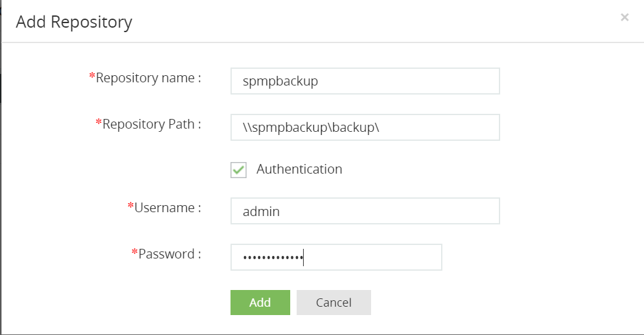Click the "Repository name :" label

point(148,78)
